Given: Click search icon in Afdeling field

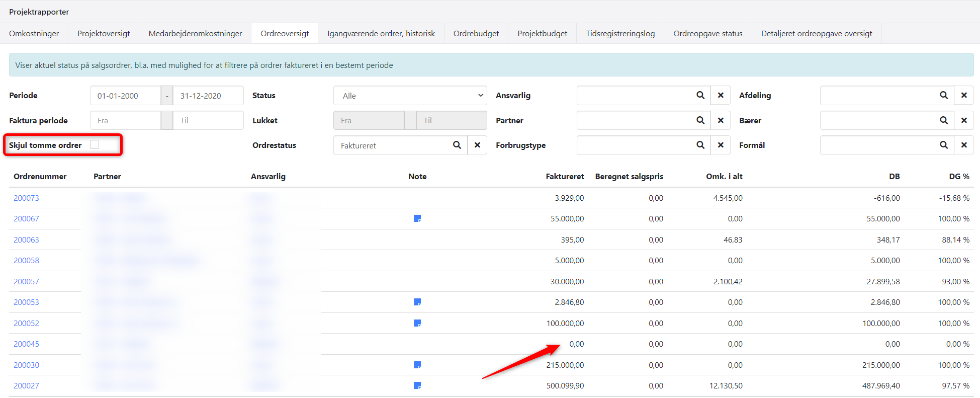Looking at the screenshot, I should click(943, 96).
